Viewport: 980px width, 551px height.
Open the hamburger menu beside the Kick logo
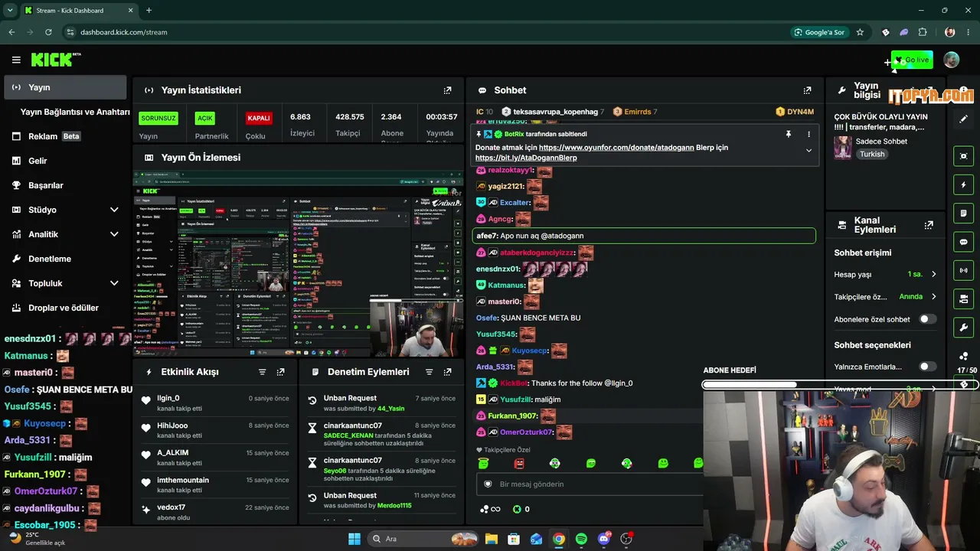point(16,60)
